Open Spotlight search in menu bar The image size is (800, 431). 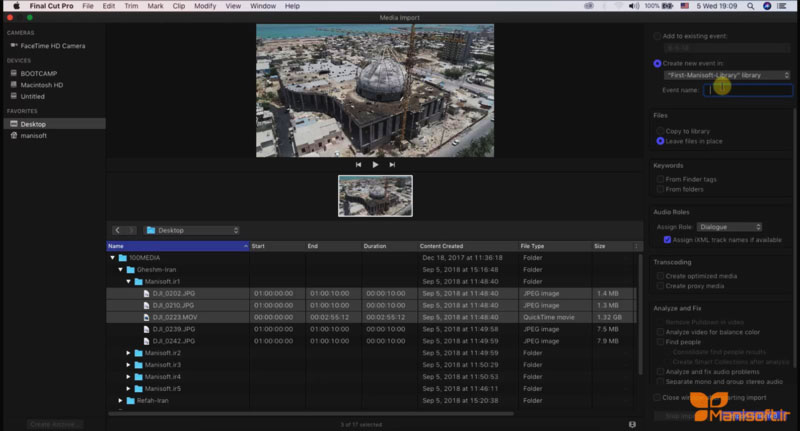[x=751, y=6]
